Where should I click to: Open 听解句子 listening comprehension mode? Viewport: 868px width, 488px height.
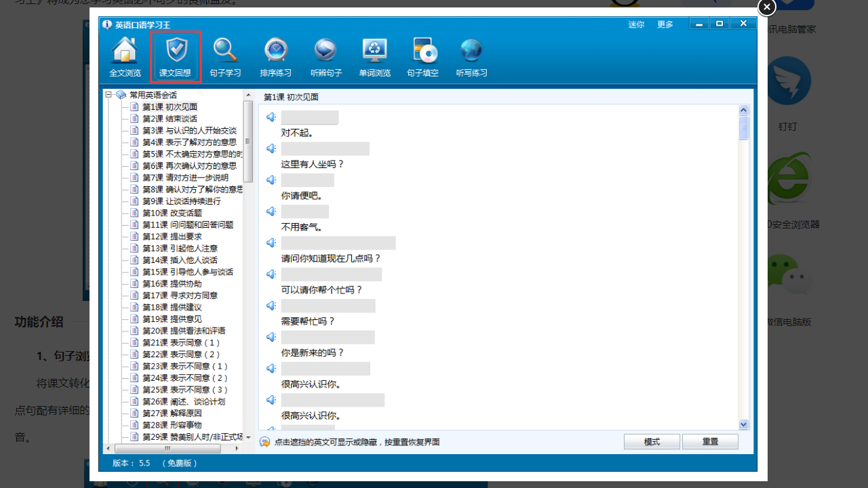[325, 57]
